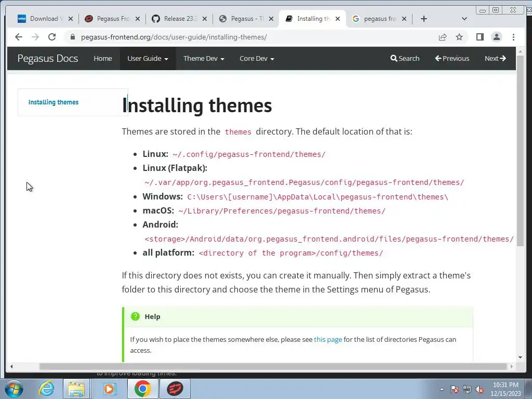Open Windows Media Player from taskbar

click(109, 389)
